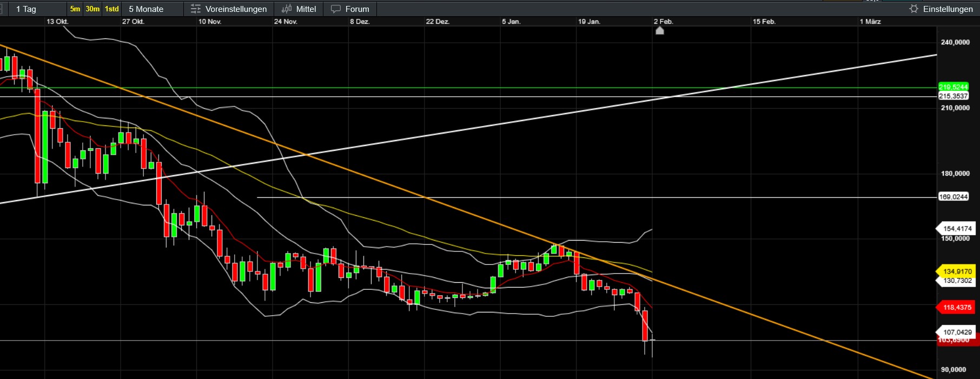Switch to the 5m quick interval
Image resolution: width=980 pixels, height=379 pixels.
pos(75,9)
